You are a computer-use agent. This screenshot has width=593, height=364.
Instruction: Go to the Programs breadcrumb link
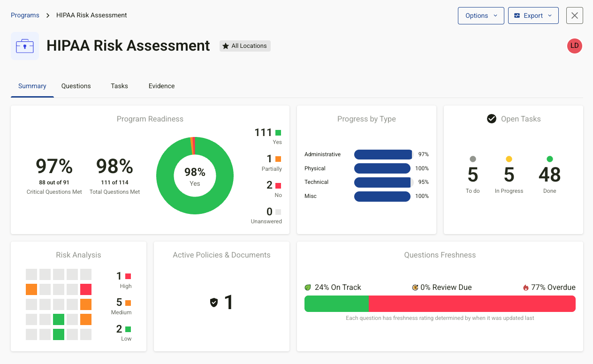click(25, 15)
